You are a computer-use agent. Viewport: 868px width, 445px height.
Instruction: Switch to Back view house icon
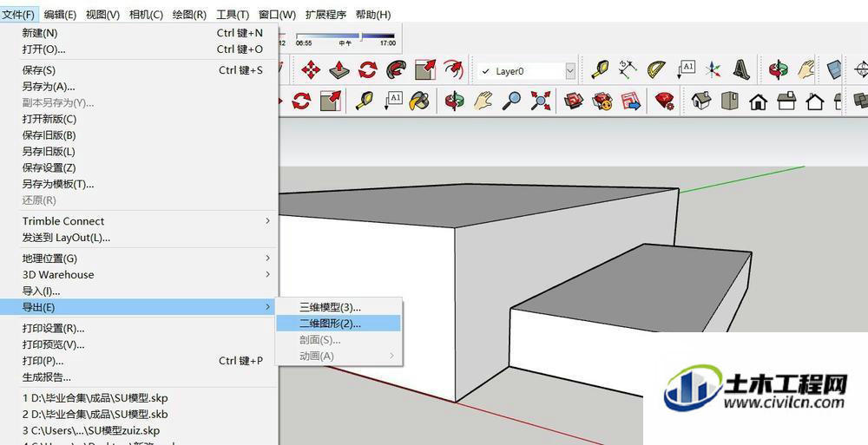click(x=815, y=101)
